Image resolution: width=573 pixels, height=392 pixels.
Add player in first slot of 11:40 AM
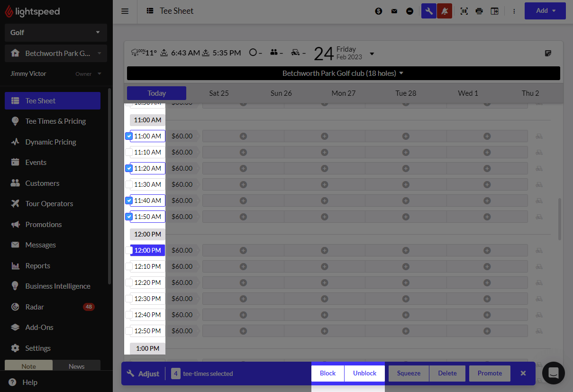coord(243,201)
